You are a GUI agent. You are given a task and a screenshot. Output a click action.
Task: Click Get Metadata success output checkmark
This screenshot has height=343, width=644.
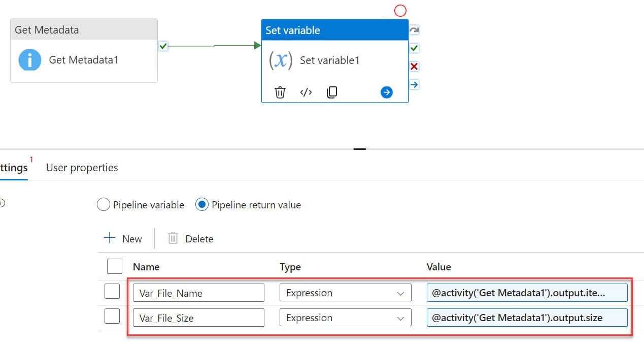[163, 46]
